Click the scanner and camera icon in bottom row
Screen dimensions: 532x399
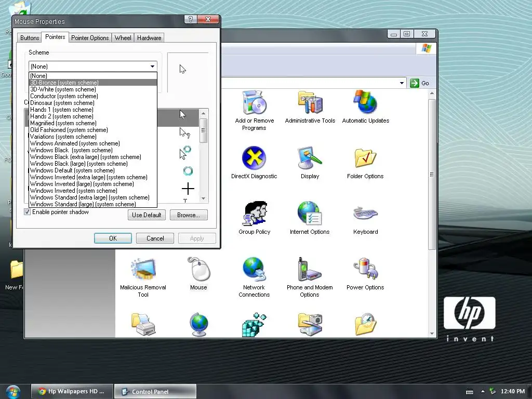(310, 325)
